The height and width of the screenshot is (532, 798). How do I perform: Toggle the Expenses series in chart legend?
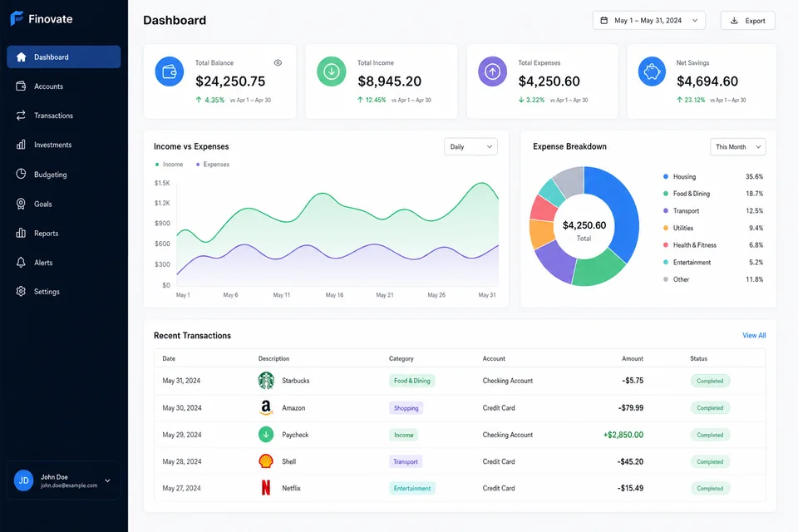pos(213,165)
